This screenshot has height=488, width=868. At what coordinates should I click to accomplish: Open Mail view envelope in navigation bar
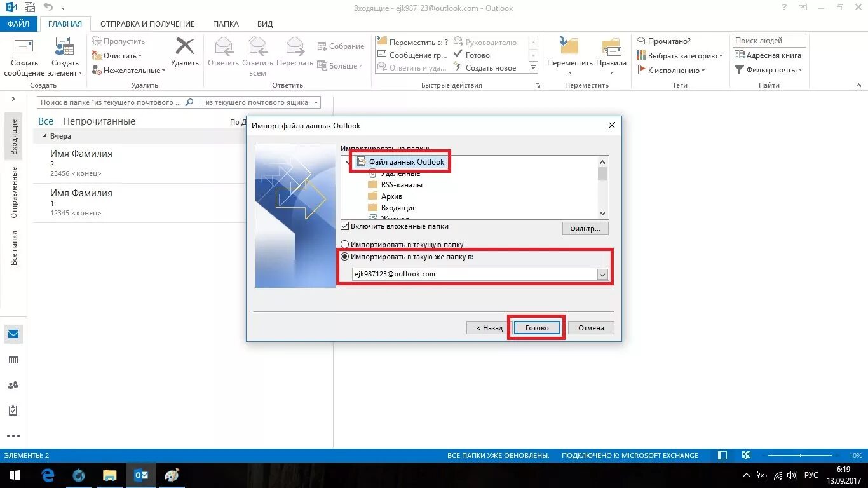click(13, 334)
